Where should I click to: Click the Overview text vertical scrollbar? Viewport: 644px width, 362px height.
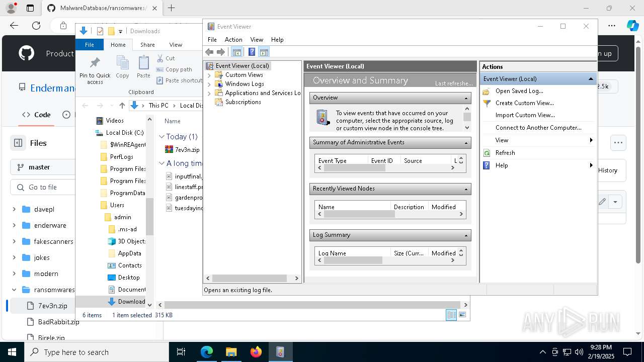coord(467,118)
